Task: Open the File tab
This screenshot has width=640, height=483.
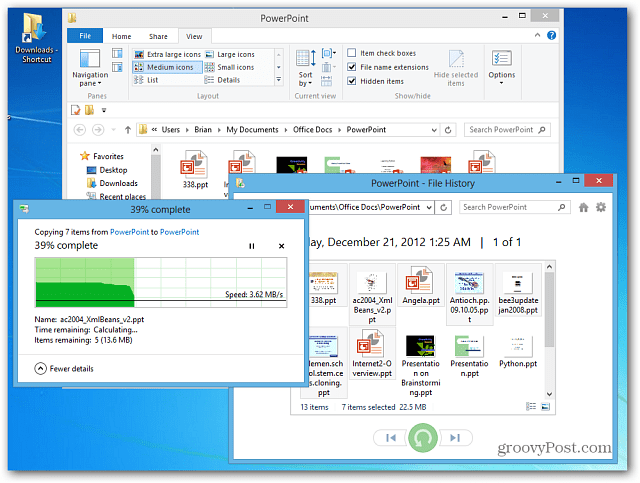Action: pos(85,36)
